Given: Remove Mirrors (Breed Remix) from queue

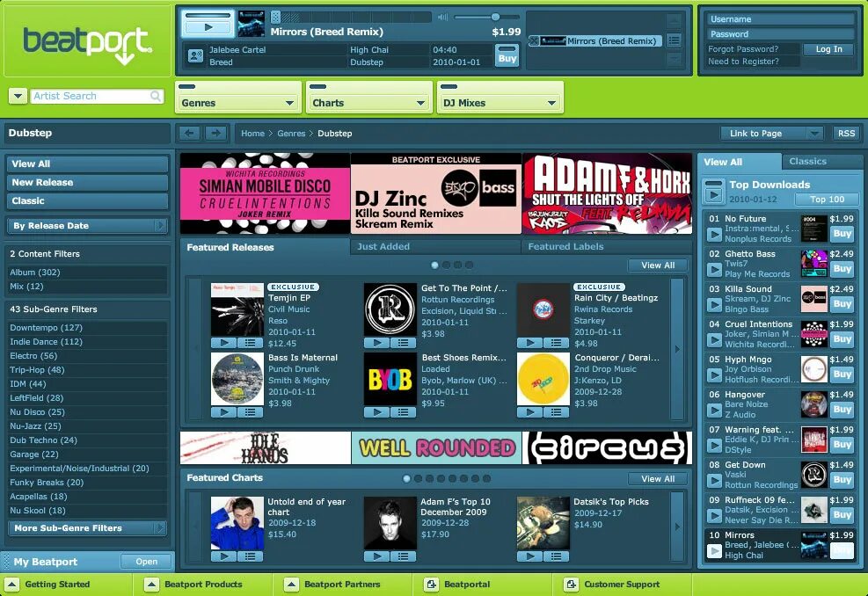Looking at the screenshot, I should (534, 41).
